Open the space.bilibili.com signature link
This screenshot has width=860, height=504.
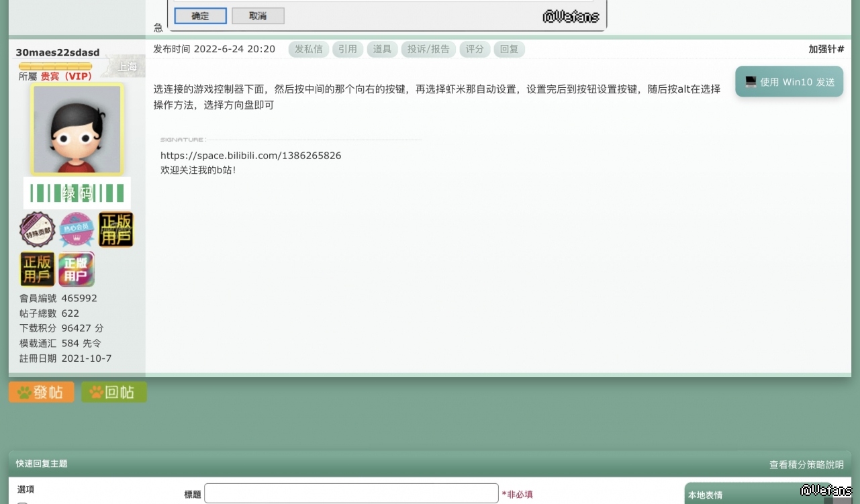point(251,156)
